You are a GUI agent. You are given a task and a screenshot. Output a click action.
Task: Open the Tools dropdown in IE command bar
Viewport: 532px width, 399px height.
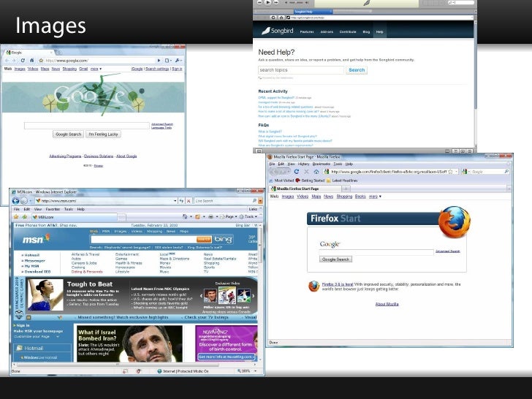coord(249,216)
